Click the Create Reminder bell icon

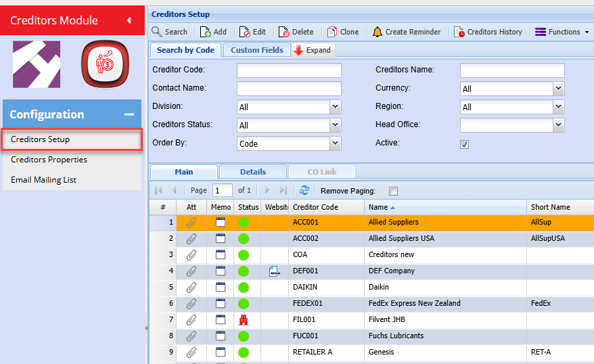(378, 32)
